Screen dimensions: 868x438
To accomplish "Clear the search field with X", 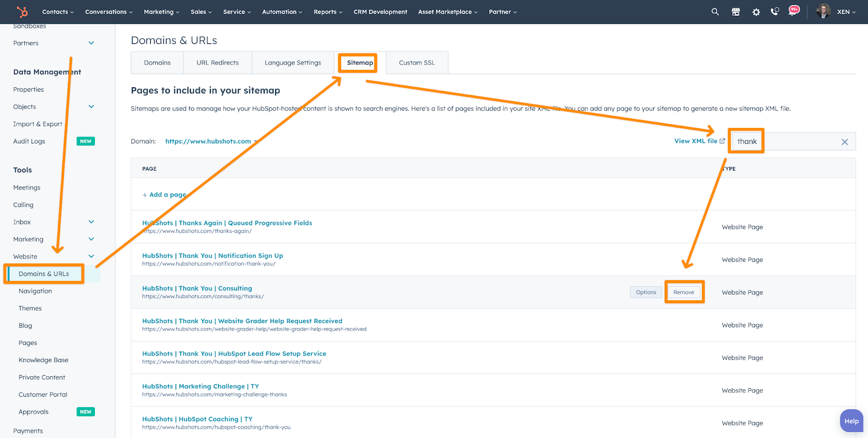I will [x=844, y=142].
